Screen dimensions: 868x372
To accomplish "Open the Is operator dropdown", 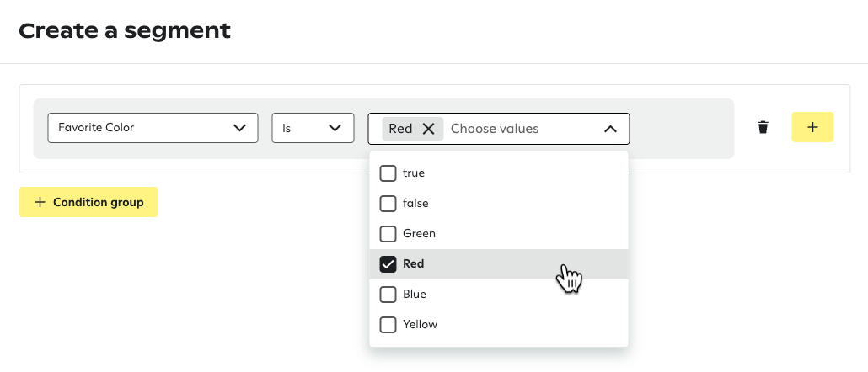I will tap(313, 128).
